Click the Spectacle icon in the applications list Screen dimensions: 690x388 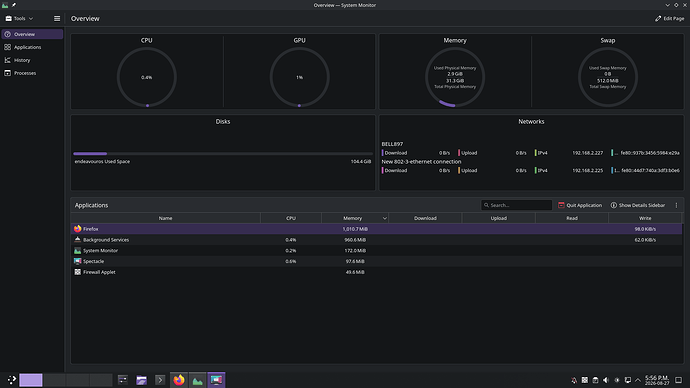(77, 261)
